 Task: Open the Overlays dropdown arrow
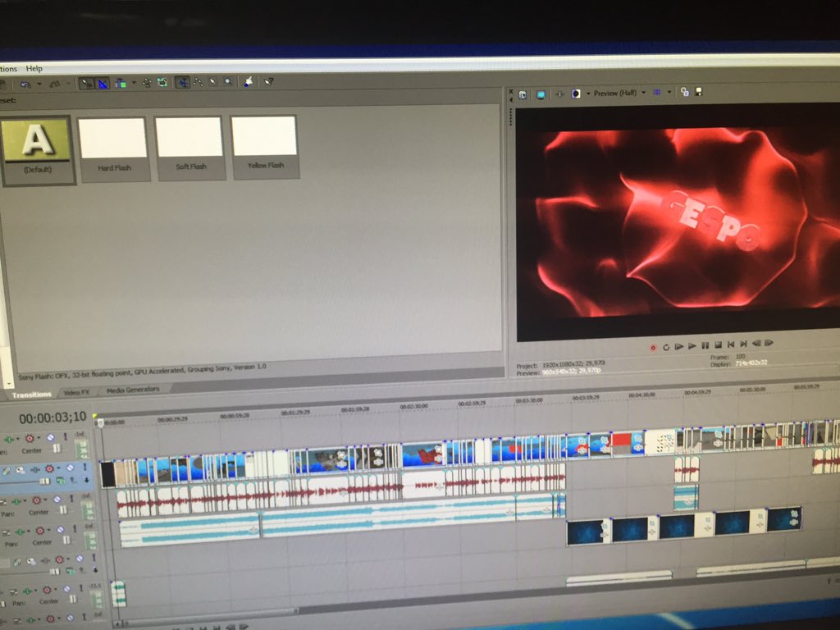point(669,92)
